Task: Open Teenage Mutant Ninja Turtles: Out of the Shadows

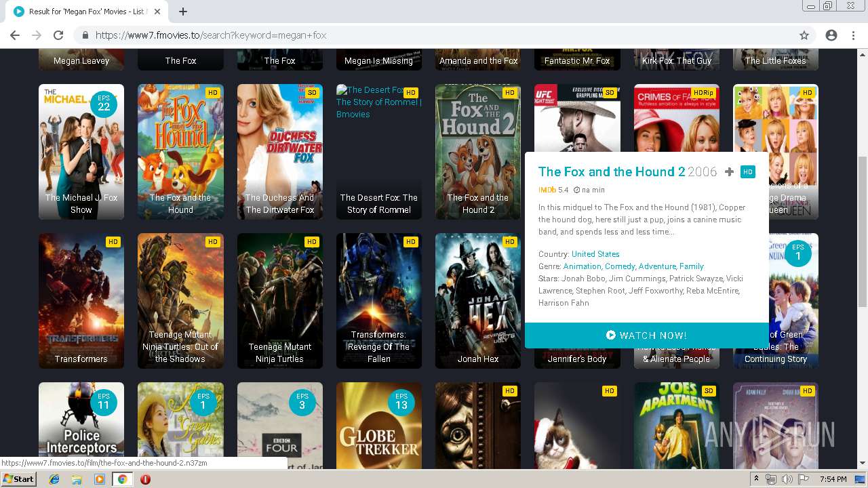Action: pyautogui.click(x=180, y=301)
